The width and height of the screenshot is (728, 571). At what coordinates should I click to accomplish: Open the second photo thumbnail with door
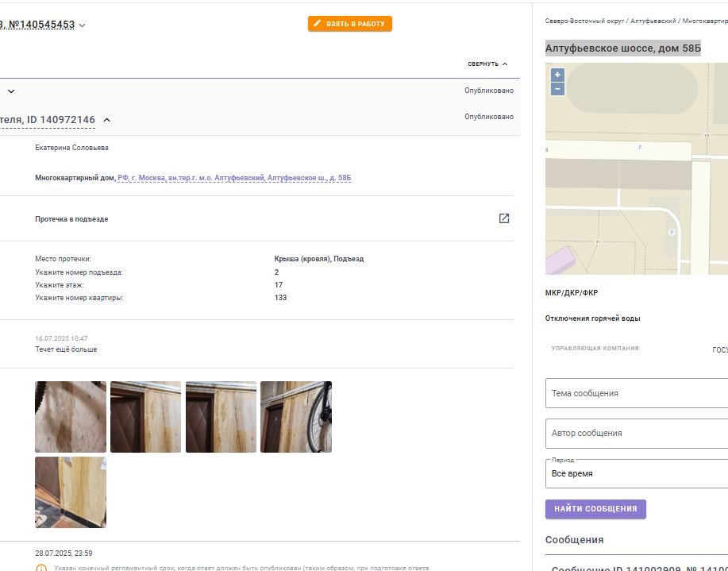point(146,417)
